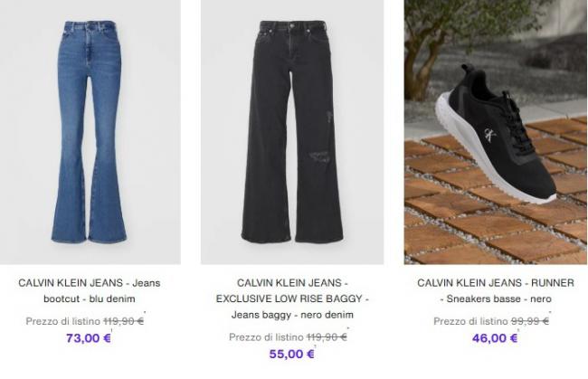Select the 73,00 € sale price
Viewport: 588px width, 379px height.
point(89,338)
